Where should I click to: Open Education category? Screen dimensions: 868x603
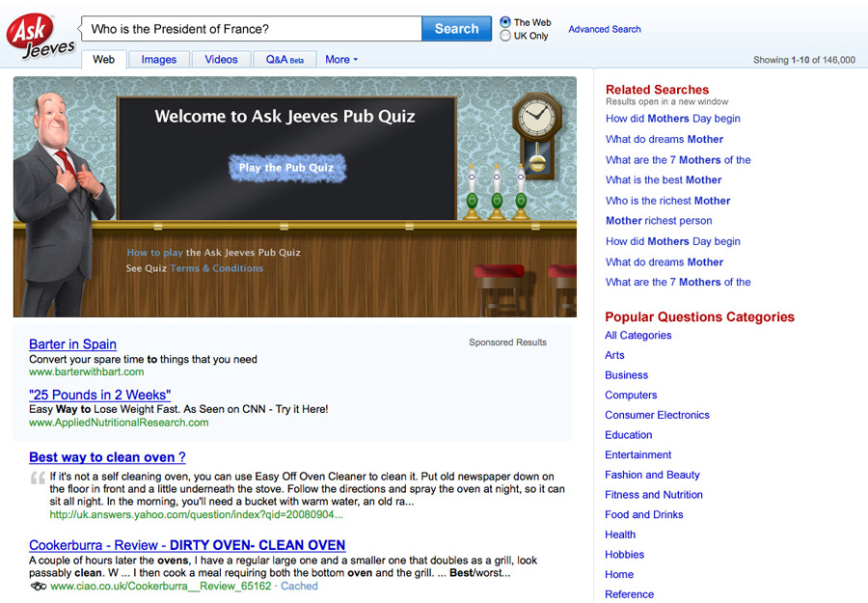tap(628, 435)
